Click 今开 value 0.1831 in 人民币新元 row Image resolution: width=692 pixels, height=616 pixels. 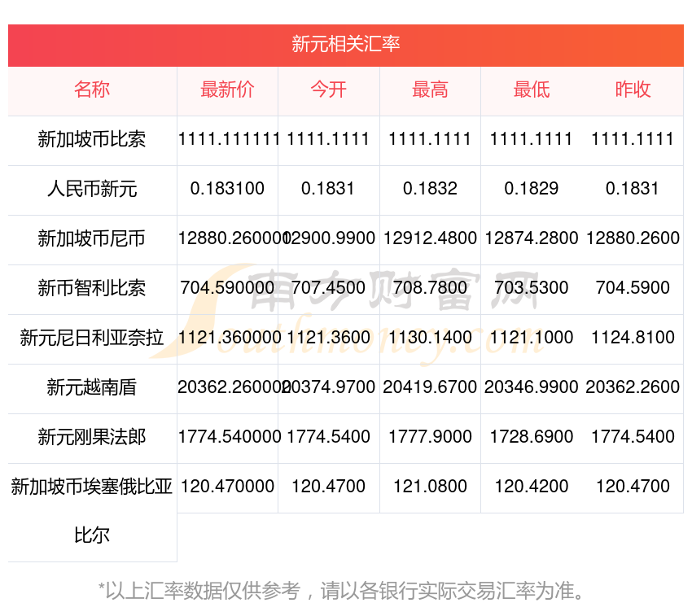(328, 189)
